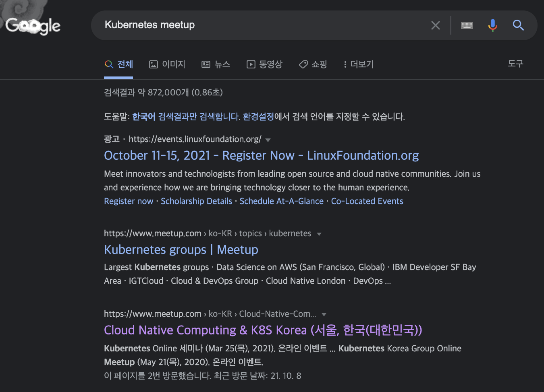
Task: Open the Kubernetes groups | Meetup result
Action: 181,250
